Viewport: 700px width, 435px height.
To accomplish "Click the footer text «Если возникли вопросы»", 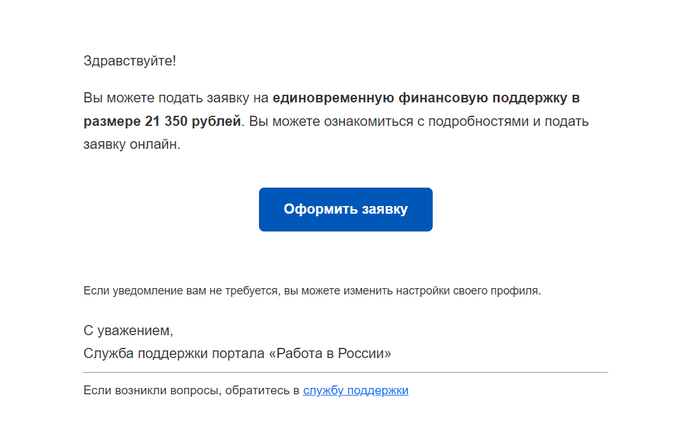I will pyautogui.click(x=151, y=391).
